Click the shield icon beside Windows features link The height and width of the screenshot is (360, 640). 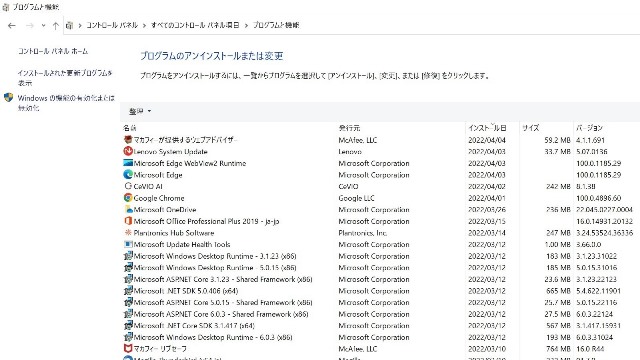9,98
